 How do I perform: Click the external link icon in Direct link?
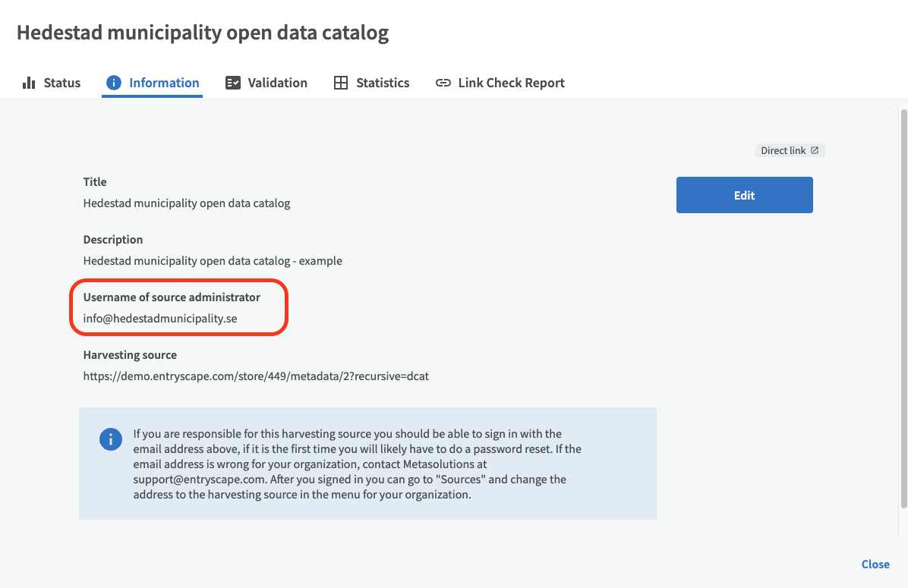815,150
